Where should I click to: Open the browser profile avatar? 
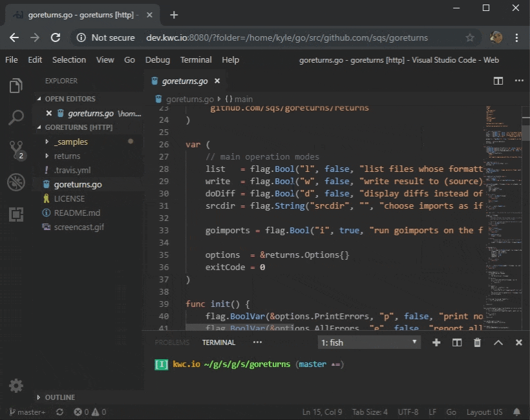click(x=496, y=37)
